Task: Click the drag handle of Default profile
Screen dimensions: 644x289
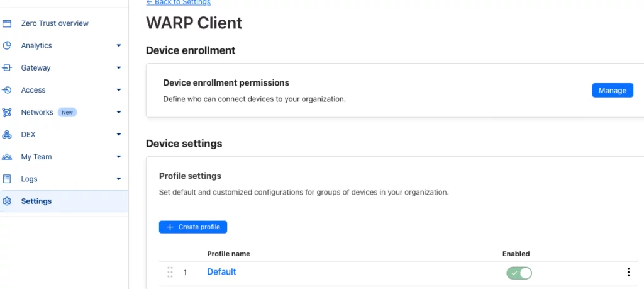Action: [x=170, y=272]
